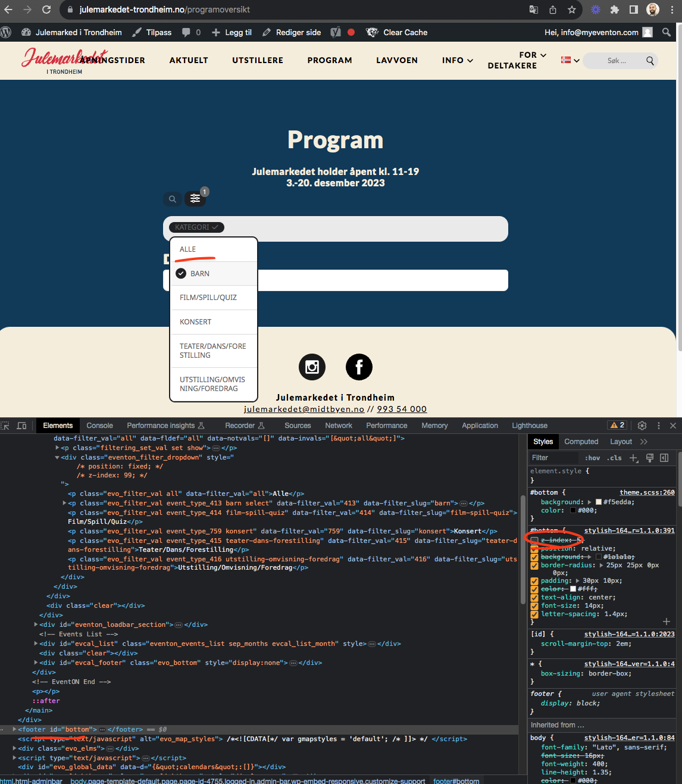The image size is (682, 784).
Task: Click the Facebook icon in footer
Action: pos(359,367)
